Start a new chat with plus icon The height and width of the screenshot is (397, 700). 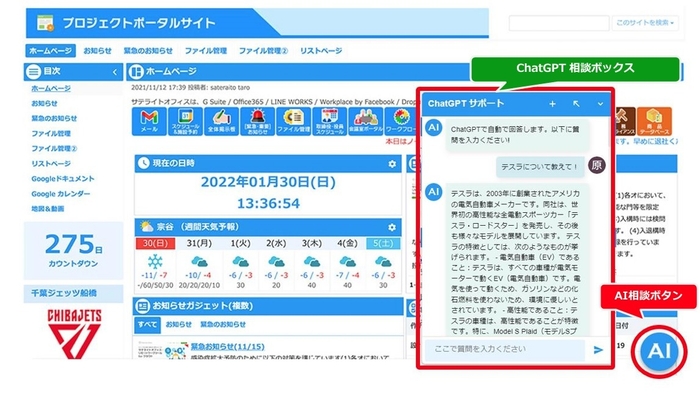coord(552,104)
